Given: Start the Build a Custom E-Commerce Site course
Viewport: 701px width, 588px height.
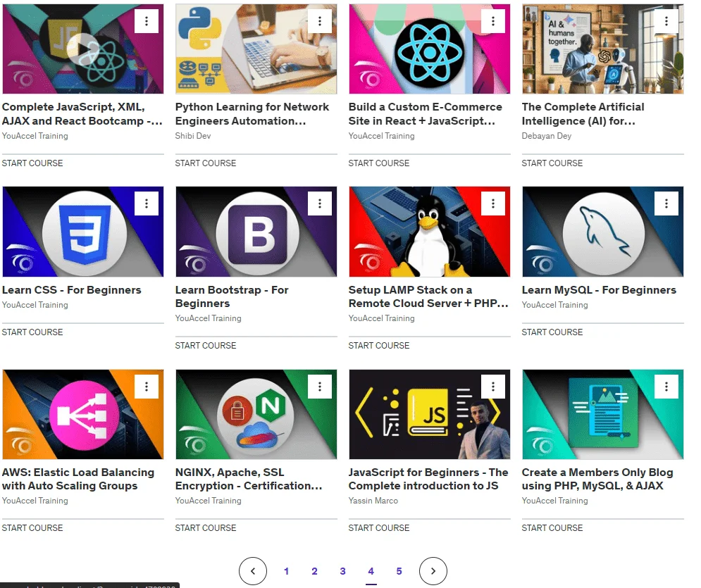Looking at the screenshot, I should click(x=379, y=163).
